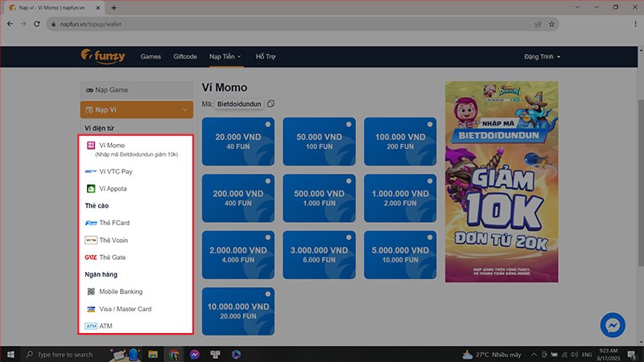Image resolution: width=644 pixels, height=362 pixels.
Task: Select the 20.000 VND radio option
Action: pyautogui.click(x=268, y=125)
